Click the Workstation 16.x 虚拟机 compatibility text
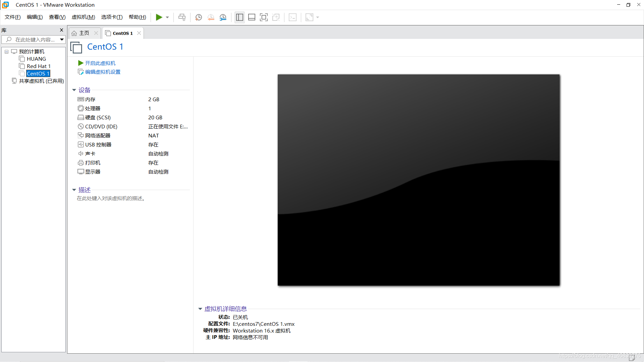Viewport: 644px width, 362px height. click(x=262, y=331)
